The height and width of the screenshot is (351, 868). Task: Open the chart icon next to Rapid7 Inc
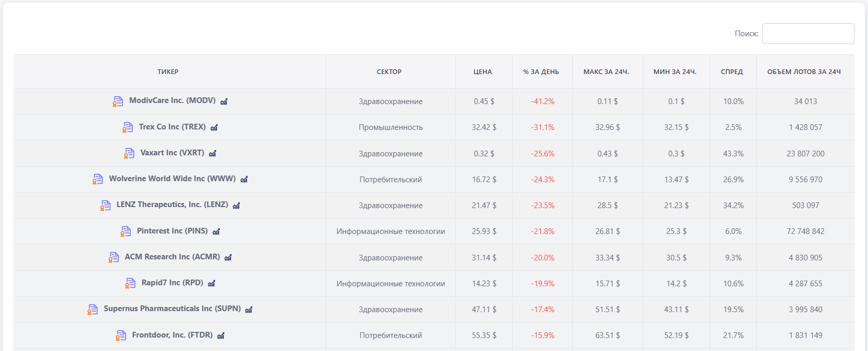coord(211,283)
